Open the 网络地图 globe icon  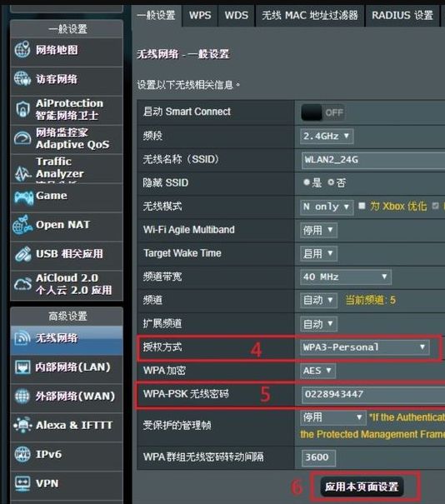click(22, 49)
